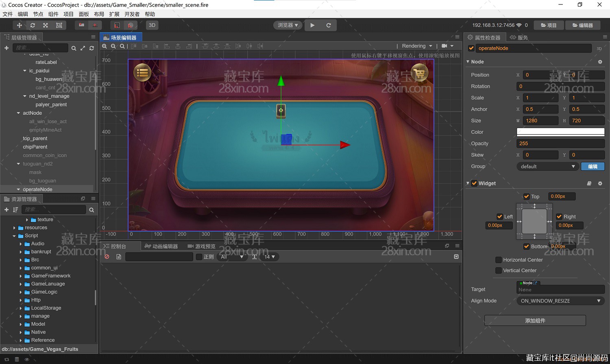Search the hierarchy with the magnifier icon
Image resolution: width=610 pixels, height=364 pixels.
point(74,48)
